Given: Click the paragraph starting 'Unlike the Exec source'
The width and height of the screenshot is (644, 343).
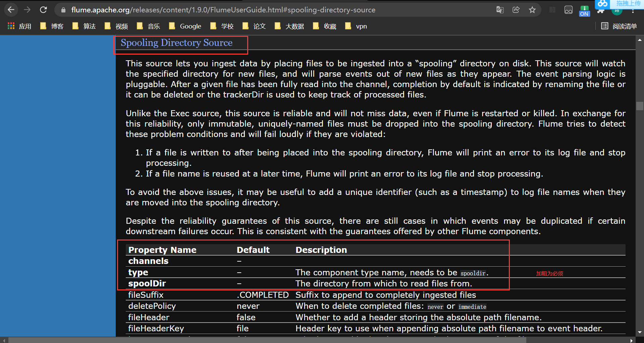Looking at the screenshot, I should click(x=376, y=124).
